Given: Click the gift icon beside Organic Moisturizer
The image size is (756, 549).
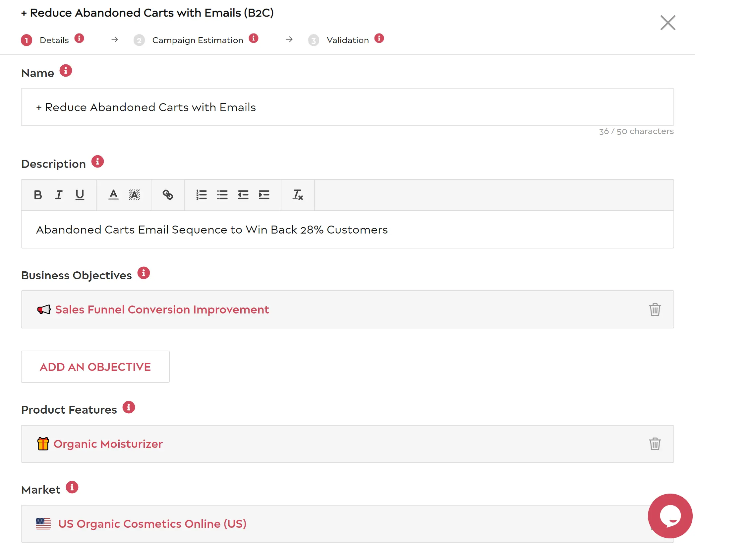Looking at the screenshot, I should (43, 445).
